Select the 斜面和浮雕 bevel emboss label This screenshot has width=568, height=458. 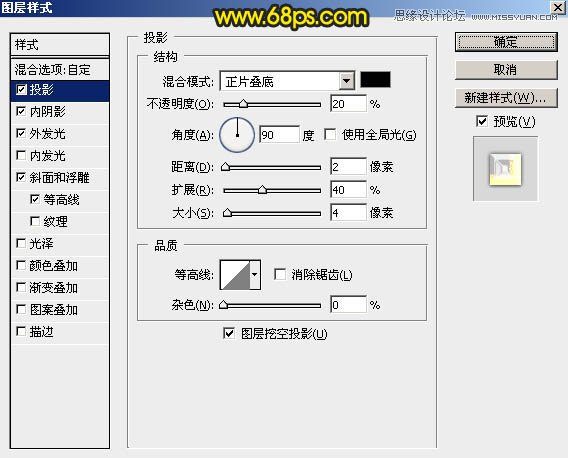point(59,178)
